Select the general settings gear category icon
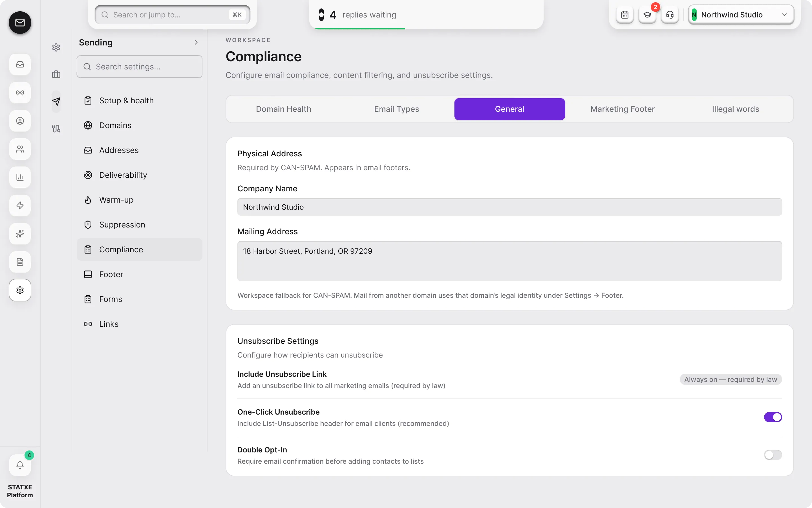This screenshot has height=508, width=812. [56, 47]
